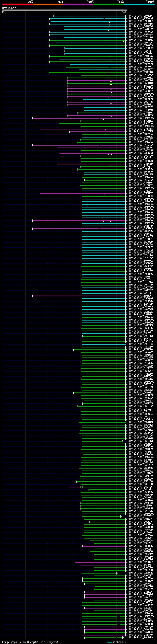Select hit label UniRef100_A9P8Y8
Viewport: 157px width, 644px height.
(x=141, y=35)
